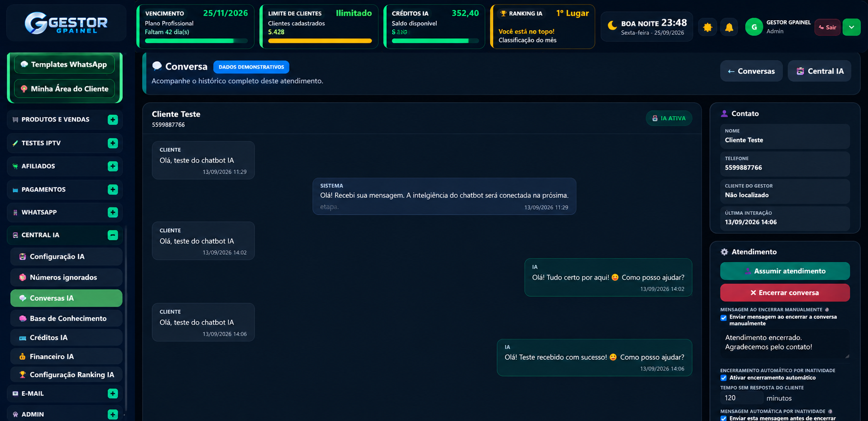Open Configuração Ranking IA menu item

66,375
